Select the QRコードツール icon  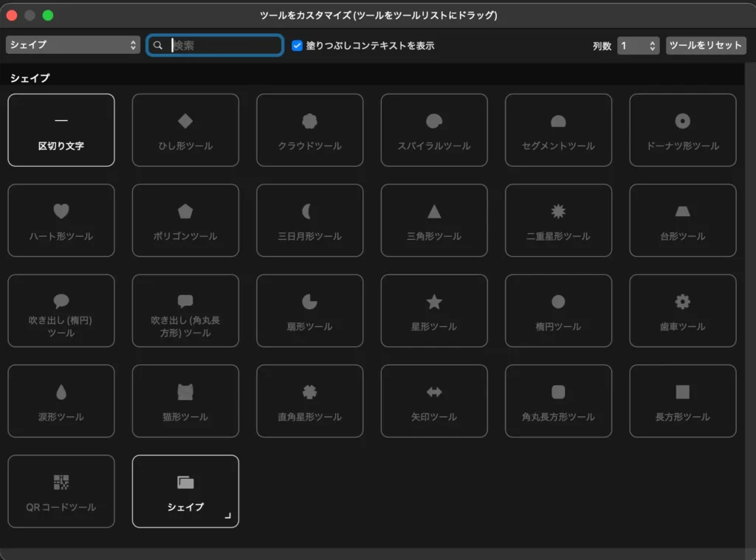pyautogui.click(x=61, y=483)
